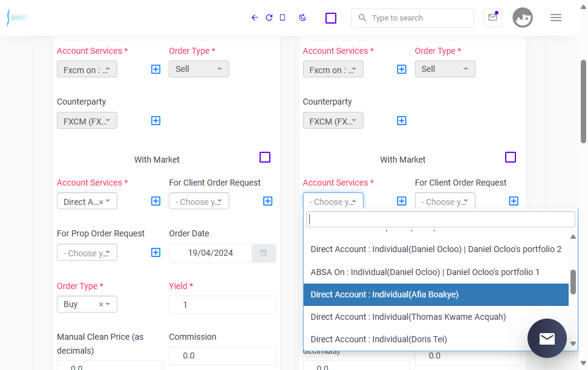This screenshot has width=588, height=370.
Task: Open left Fxcm on Account Services dropdown
Action: pos(87,70)
